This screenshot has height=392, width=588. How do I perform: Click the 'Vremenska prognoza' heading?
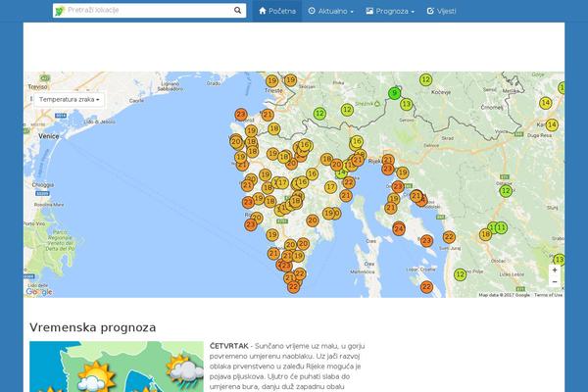click(93, 327)
